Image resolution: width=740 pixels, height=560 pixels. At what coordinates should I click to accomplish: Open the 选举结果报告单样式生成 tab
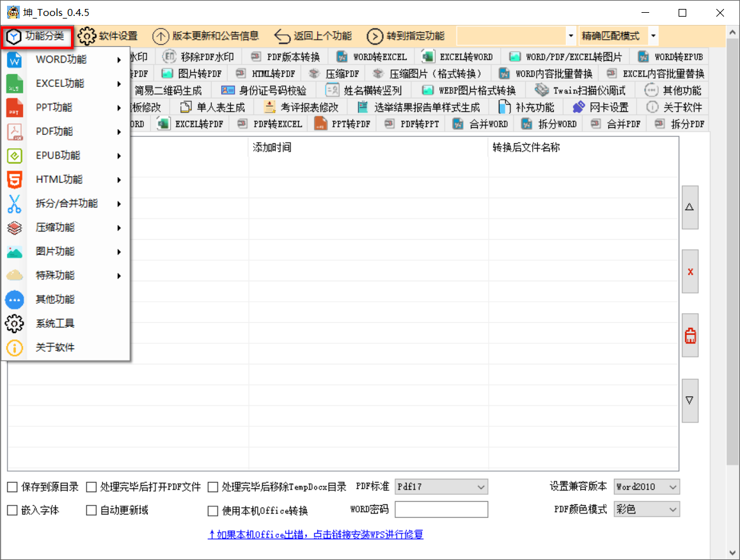coord(419,107)
